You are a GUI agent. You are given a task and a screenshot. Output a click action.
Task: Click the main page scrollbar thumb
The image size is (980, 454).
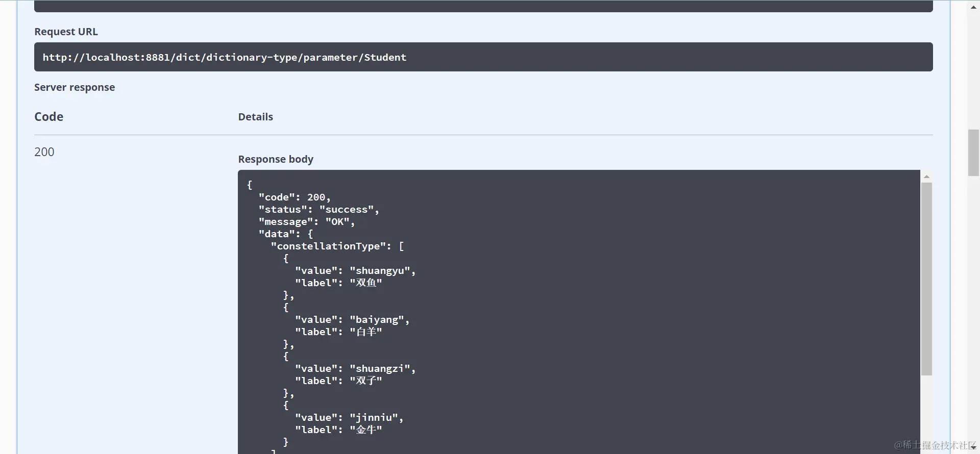[973, 153]
